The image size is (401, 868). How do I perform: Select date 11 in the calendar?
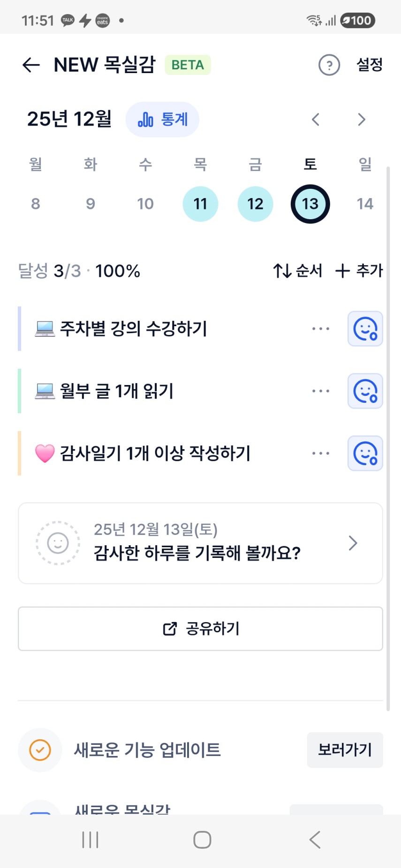click(200, 204)
